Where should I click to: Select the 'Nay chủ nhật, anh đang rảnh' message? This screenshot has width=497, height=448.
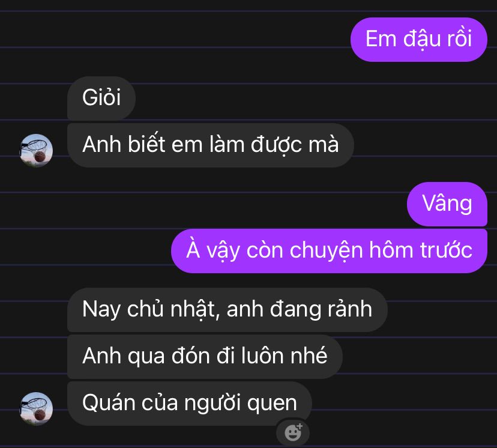(x=227, y=310)
